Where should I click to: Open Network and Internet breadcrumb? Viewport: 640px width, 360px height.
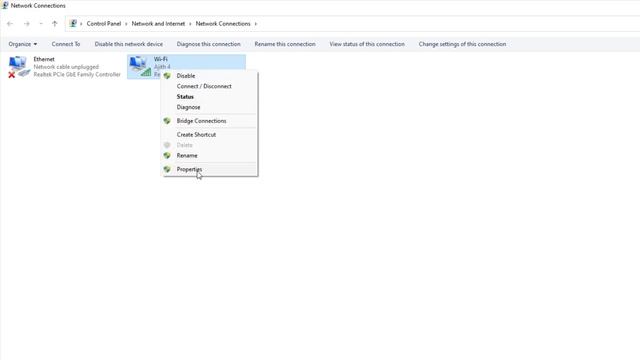pos(158,24)
